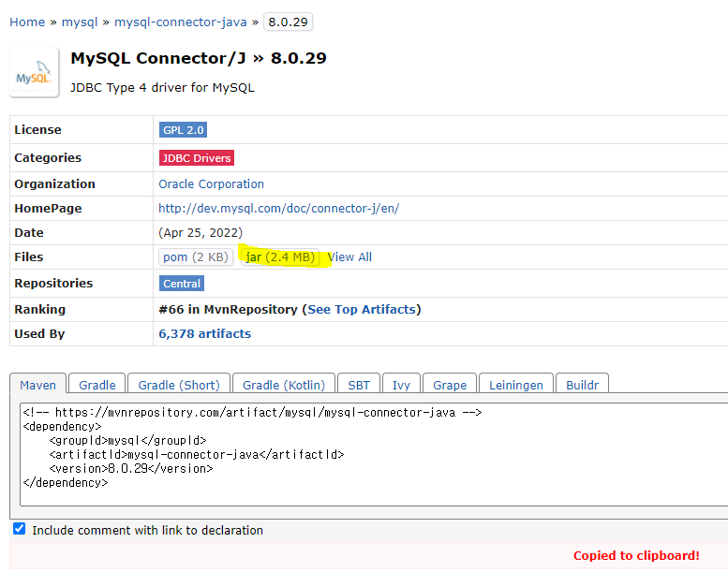This screenshot has height=572, width=728.
Task: Click the MySQL Connector/J » 8.0.29 heading
Action: tap(199, 58)
